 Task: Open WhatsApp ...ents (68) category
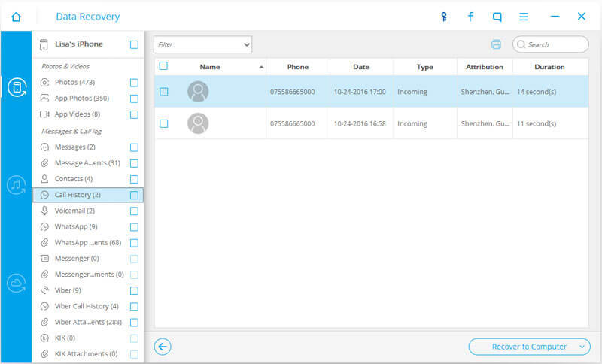click(88, 242)
